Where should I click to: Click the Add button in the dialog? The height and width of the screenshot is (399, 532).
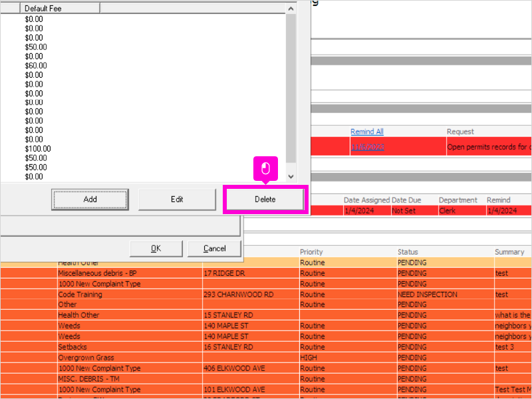pos(90,199)
